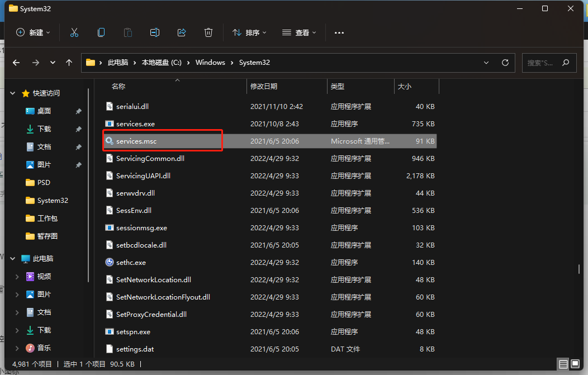Image resolution: width=588 pixels, height=375 pixels.
Task: Open the 新建 (New) dropdown
Action: pyautogui.click(x=34, y=32)
